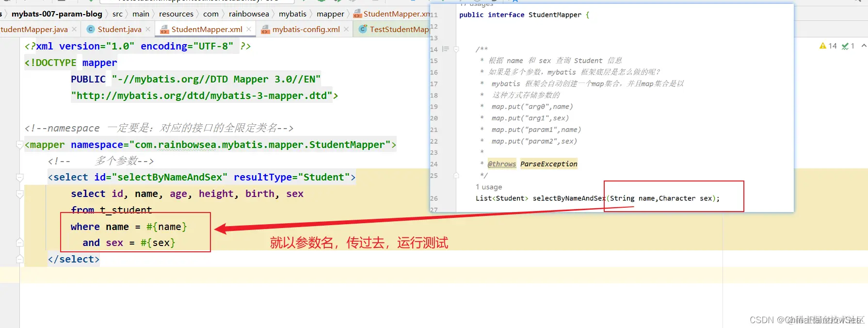Image resolution: width=868 pixels, height=328 pixels.
Task: Open the TestStudentMapper tab
Action: point(399,29)
